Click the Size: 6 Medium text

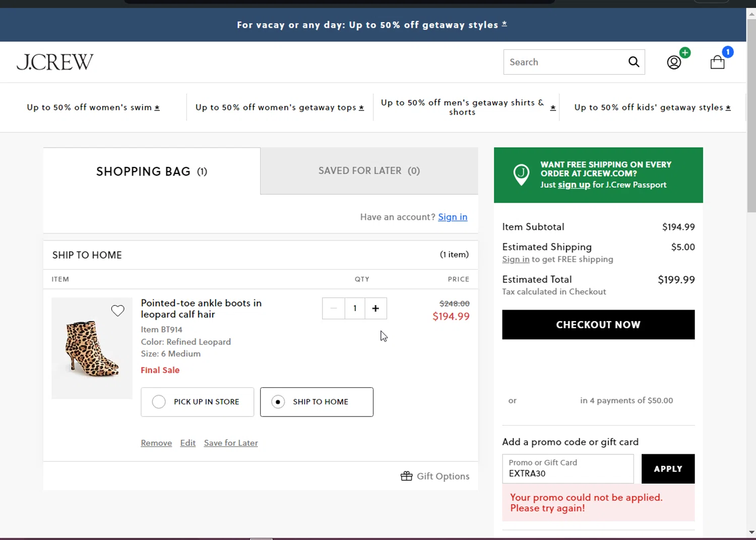[x=171, y=353]
